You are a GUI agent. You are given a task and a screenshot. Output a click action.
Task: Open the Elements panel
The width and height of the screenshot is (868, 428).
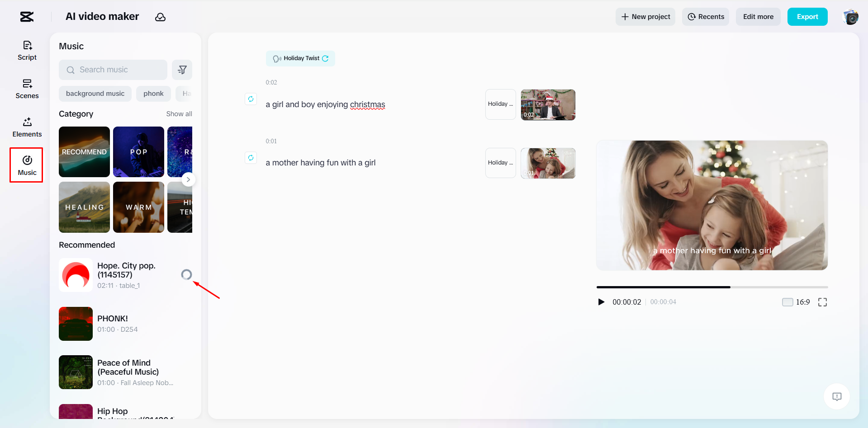click(27, 127)
